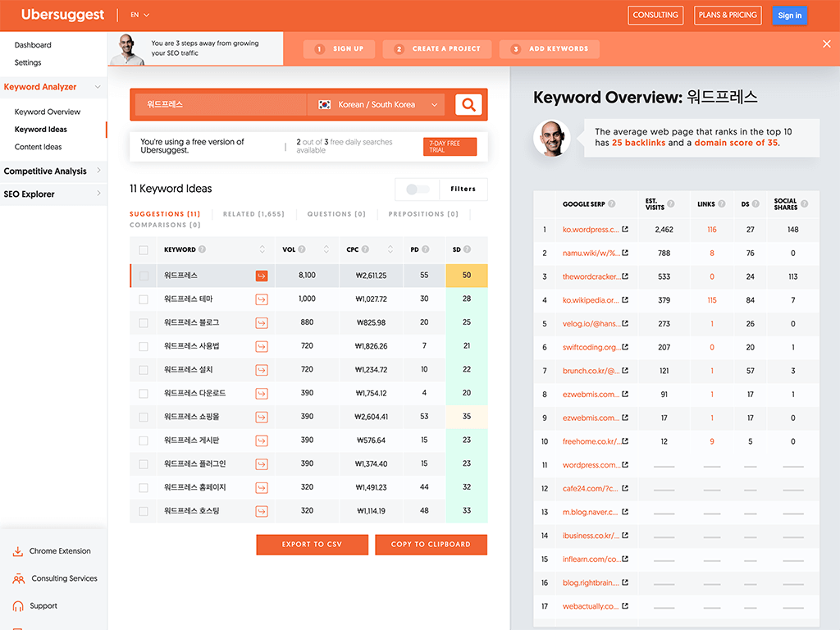840x630 pixels.
Task: Start the 7-DAY FREE TRIAL
Action: 450,146
